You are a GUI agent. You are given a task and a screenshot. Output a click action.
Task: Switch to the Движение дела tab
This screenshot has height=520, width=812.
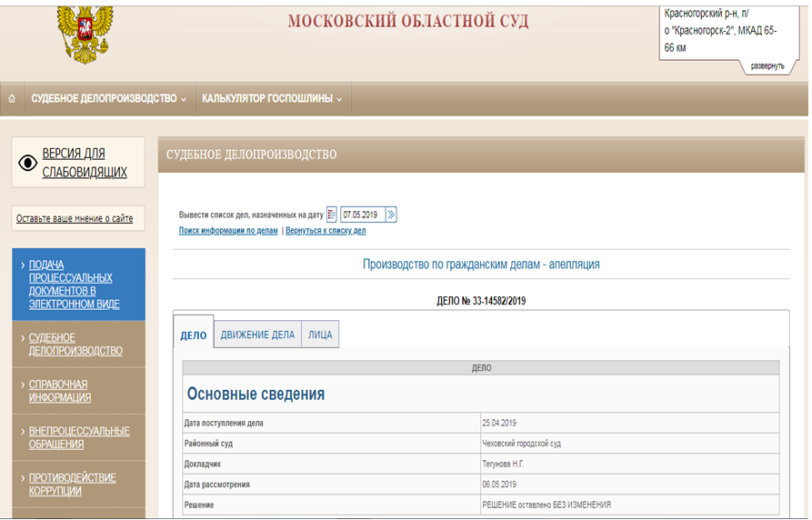257,335
